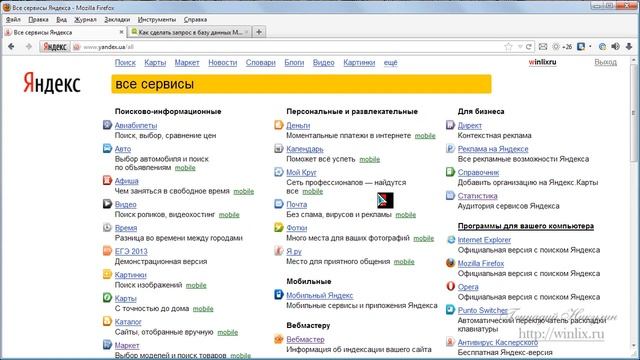Click the speaker volume toolbar icon
This screenshot has width=640, height=360.
[x=616, y=47]
